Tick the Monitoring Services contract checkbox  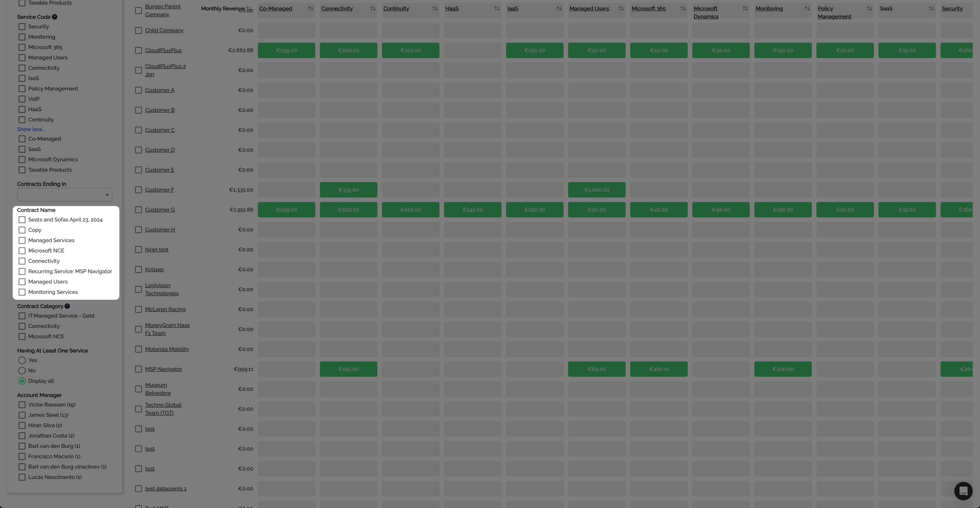22,292
